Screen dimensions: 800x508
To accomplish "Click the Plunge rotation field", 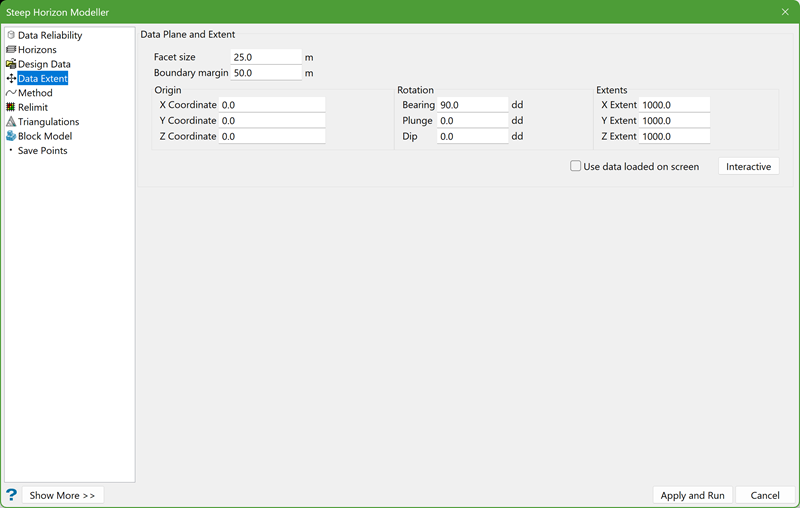I will [x=472, y=121].
